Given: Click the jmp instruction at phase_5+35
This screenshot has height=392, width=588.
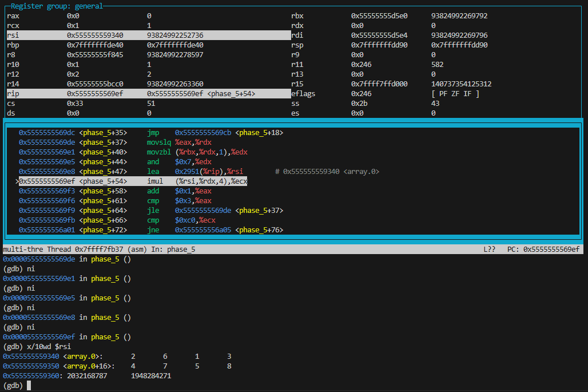Looking at the screenshot, I should click(153, 133).
